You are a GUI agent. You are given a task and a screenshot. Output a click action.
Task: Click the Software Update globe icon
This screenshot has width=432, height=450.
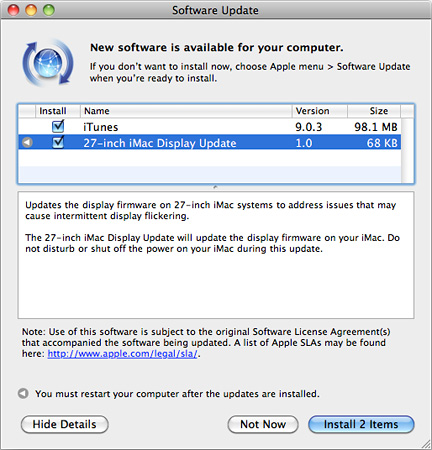(48, 63)
